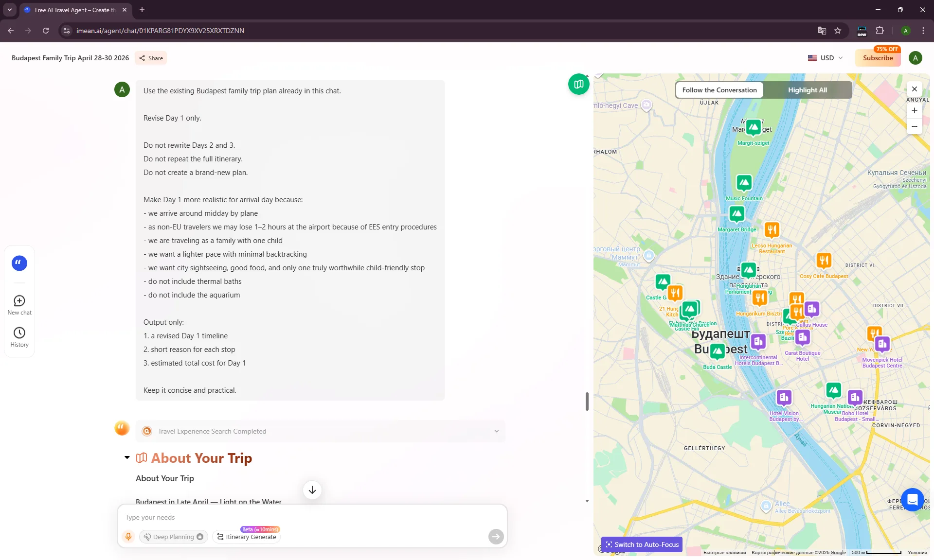This screenshot has width=934, height=560.
Task: Click the Type your needs input
Action: 311,517
